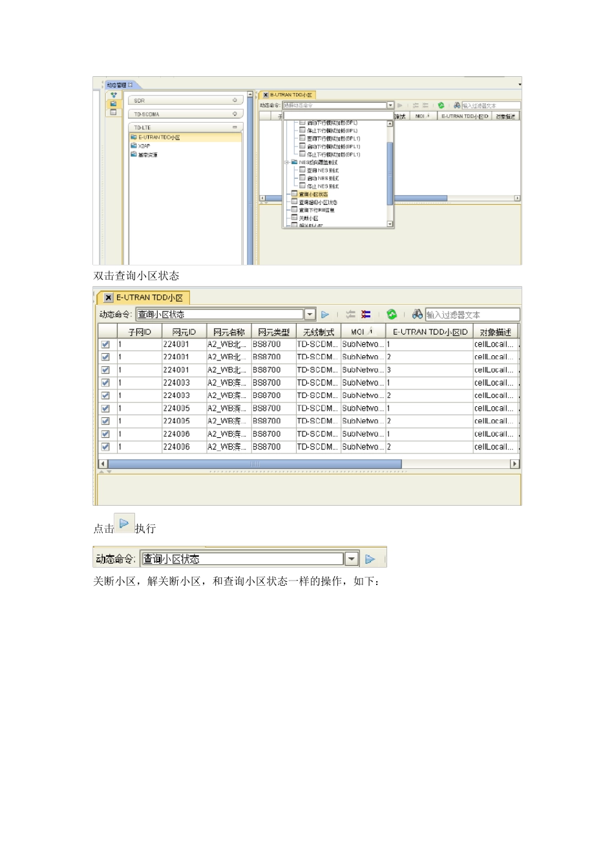
Task: Expand the SDR panel section
Action: coord(235,100)
